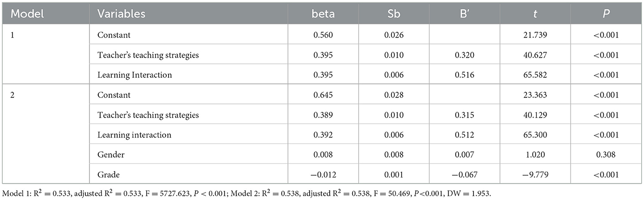Viewport: 644px width, 200px height.
Task: Select the t value 65.582
Action: 534,75
